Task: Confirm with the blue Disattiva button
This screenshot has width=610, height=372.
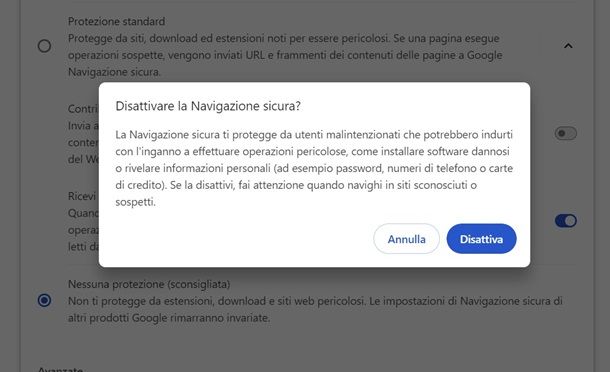Action: click(481, 239)
